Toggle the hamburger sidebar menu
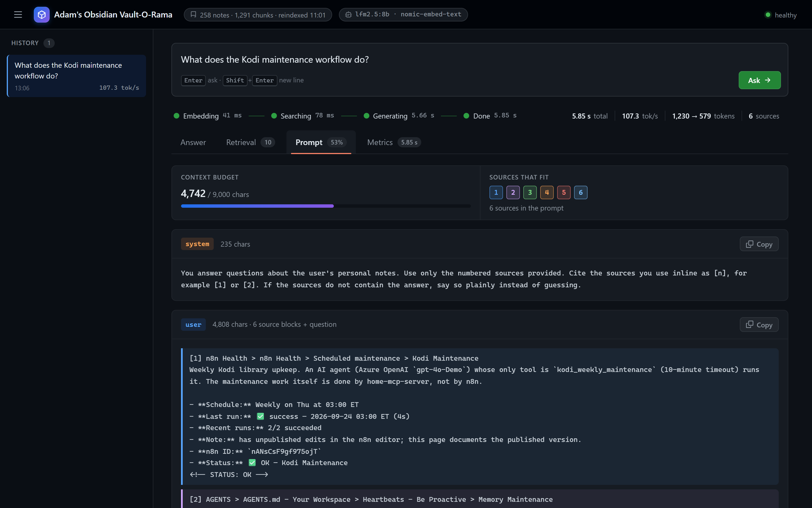Viewport: 812px width, 508px height. pyautogui.click(x=18, y=14)
